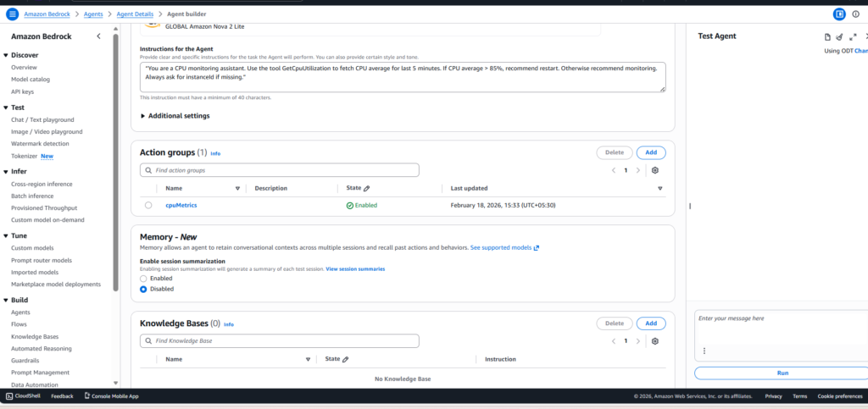Select the Disabled session summarization option
Viewport: 868px width, 409px height.
tap(143, 289)
